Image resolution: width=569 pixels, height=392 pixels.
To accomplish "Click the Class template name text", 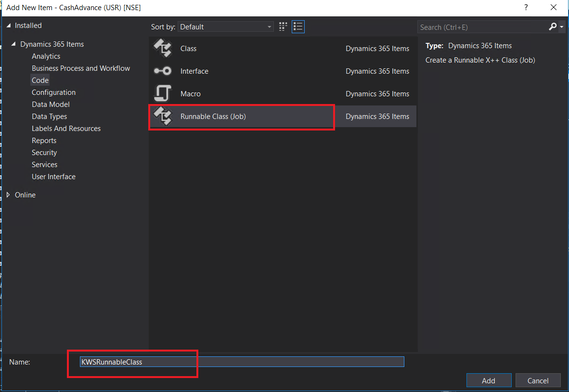I will pos(188,49).
